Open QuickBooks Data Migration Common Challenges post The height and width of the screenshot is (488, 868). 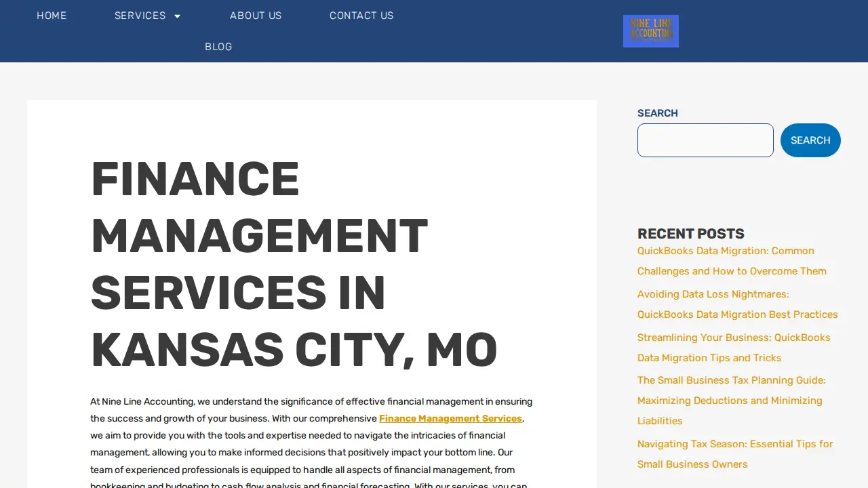tap(732, 261)
